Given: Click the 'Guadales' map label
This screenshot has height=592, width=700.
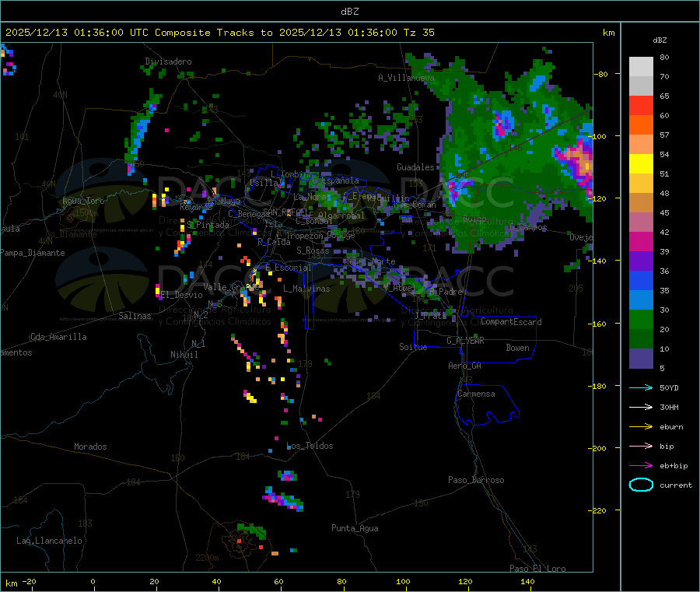Looking at the screenshot, I should tap(415, 167).
